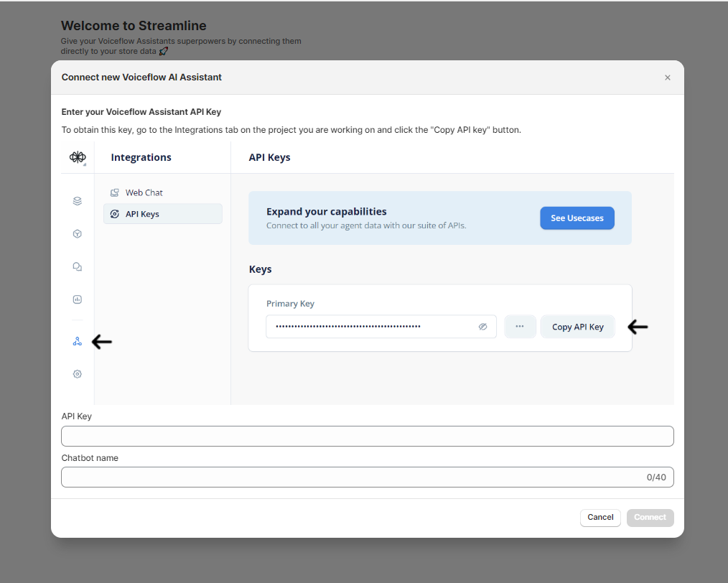Click the Primary Key label
This screenshot has width=728, height=583.
[x=290, y=304]
